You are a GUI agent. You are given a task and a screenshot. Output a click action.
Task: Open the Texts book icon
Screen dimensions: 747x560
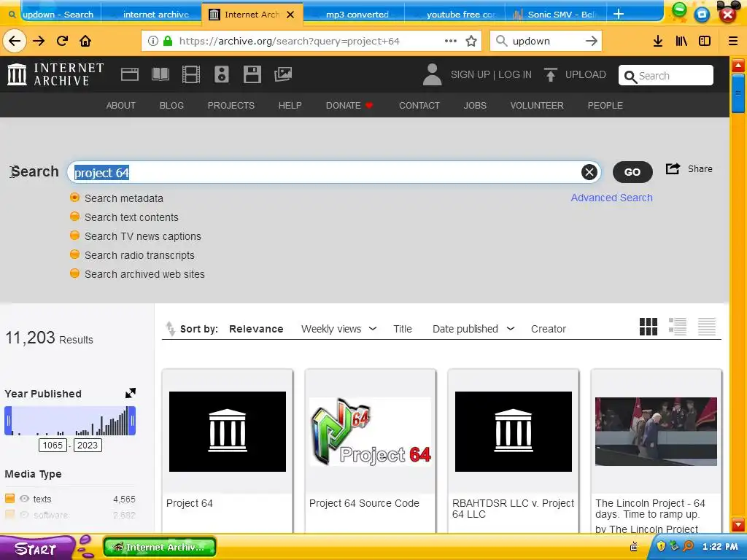(160, 74)
